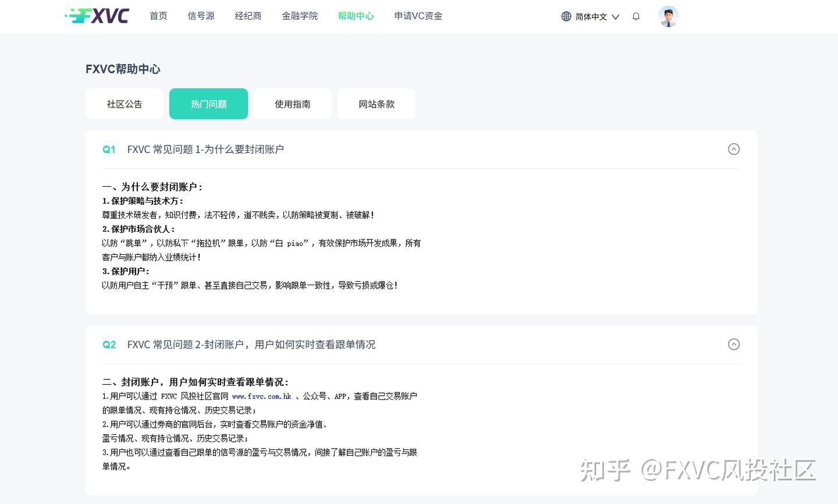The width and height of the screenshot is (838, 504).
Task: Click the FXVC logo
Action: [x=97, y=16]
